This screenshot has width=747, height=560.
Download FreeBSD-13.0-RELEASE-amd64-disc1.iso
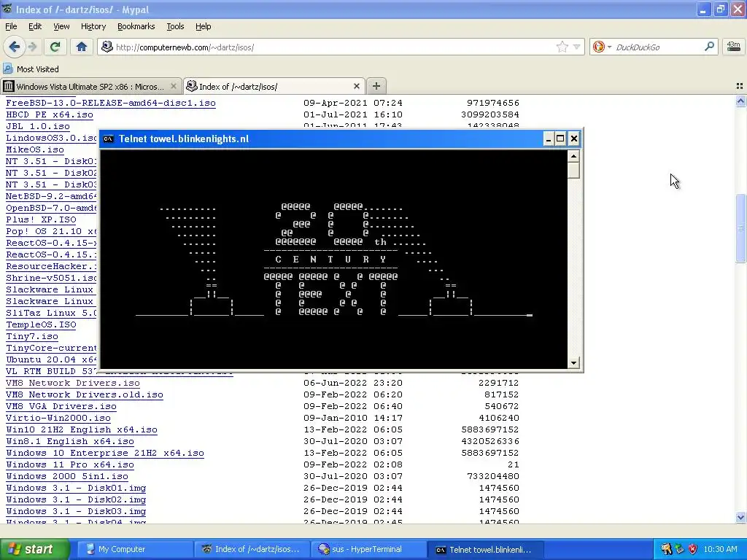111,103
